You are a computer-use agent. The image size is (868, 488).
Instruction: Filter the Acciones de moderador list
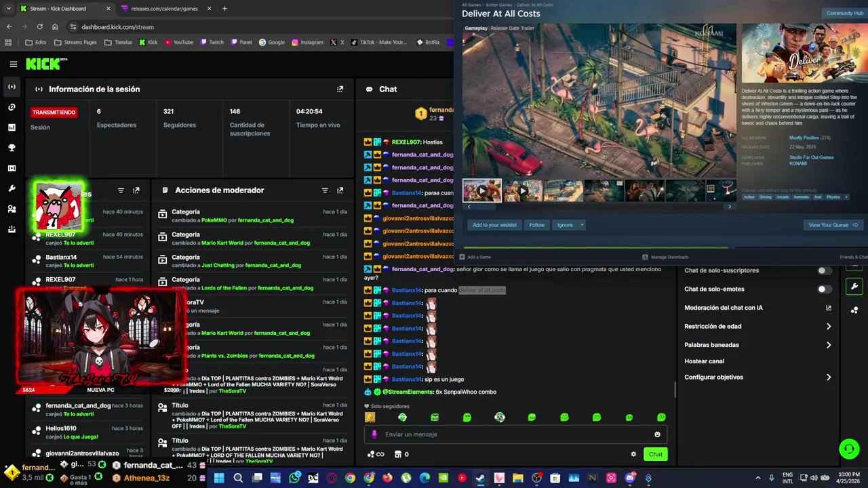pyautogui.click(x=325, y=190)
